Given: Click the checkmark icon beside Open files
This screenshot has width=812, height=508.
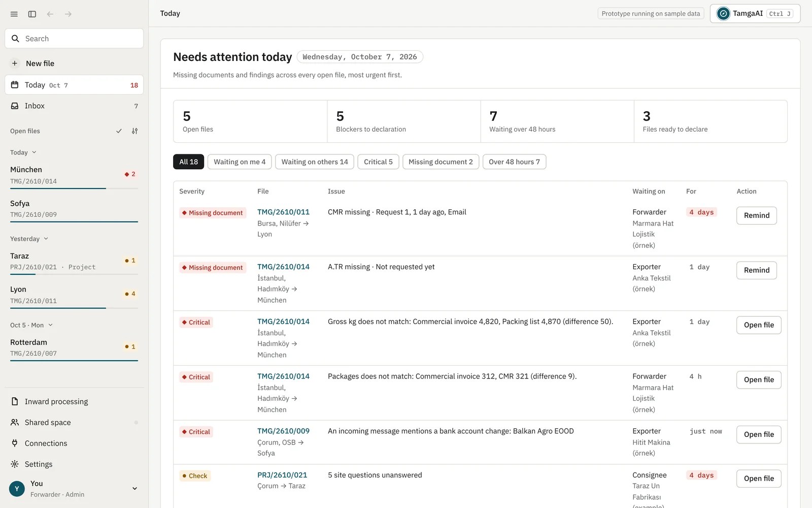Looking at the screenshot, I should tap(119, 131).
